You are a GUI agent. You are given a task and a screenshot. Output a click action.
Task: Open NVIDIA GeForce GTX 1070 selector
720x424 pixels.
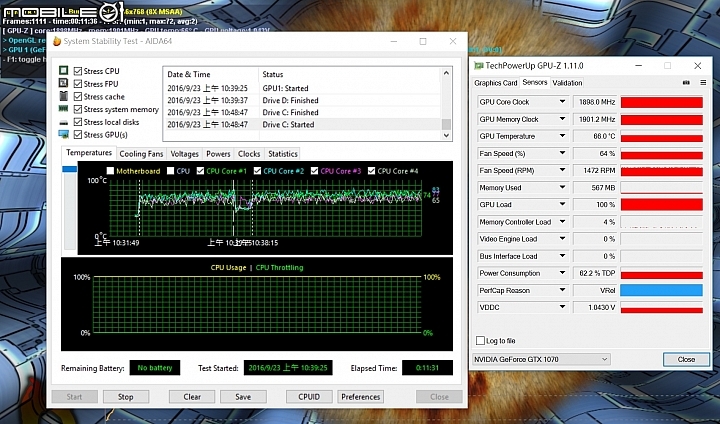[x=541, y=359]
